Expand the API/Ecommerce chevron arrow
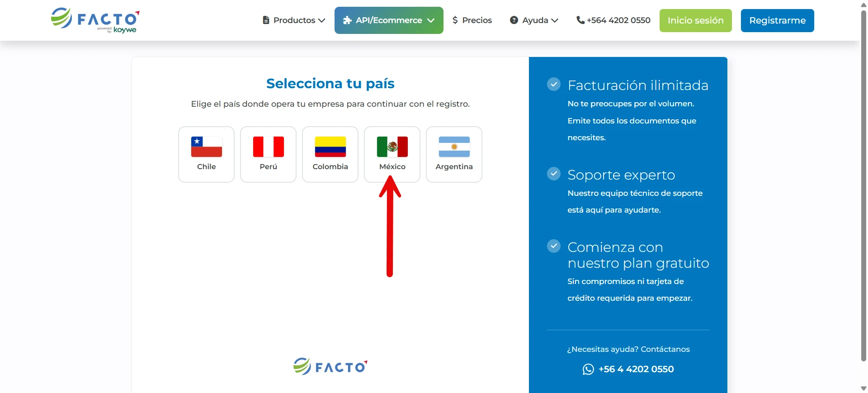 [x=431, y=21]
